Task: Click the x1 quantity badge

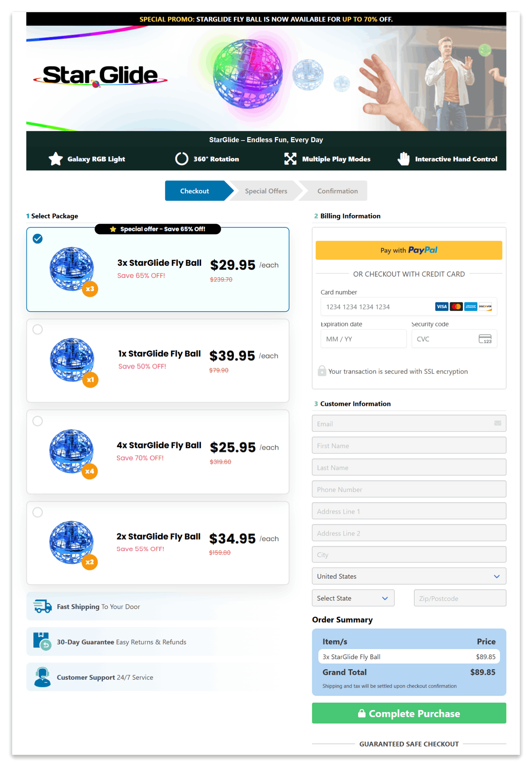Action: 90,380
